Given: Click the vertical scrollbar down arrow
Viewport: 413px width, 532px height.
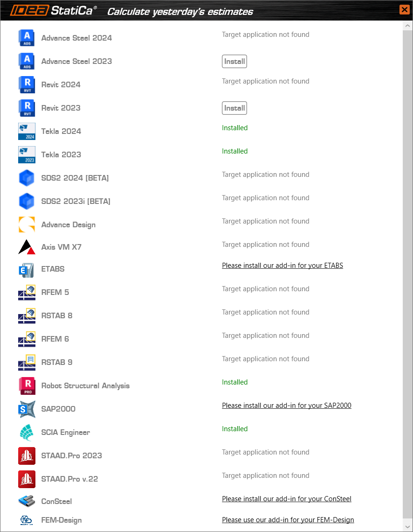Looking at the screenshot, I should (407, 526).
